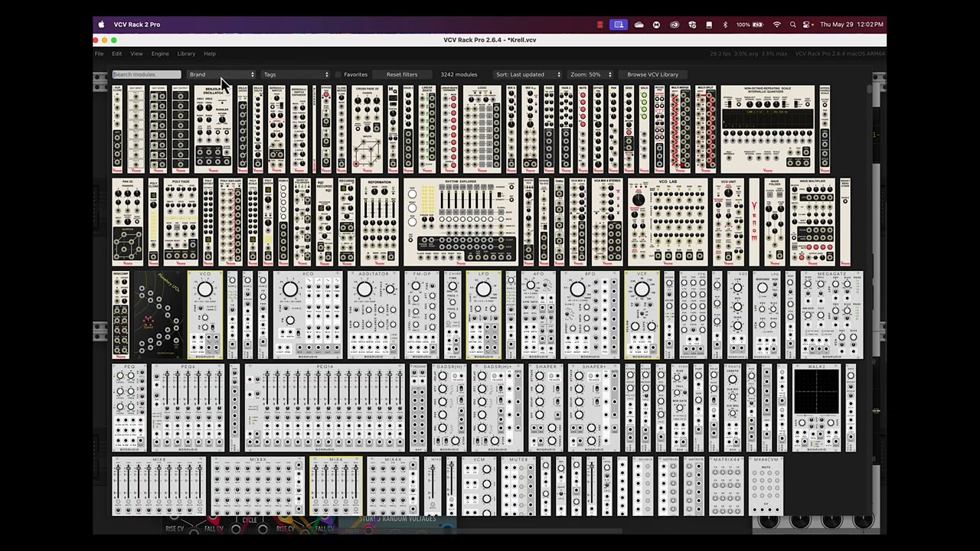Open Spotlight search icon
980x551 pixels.
click(x=792, y=24)
